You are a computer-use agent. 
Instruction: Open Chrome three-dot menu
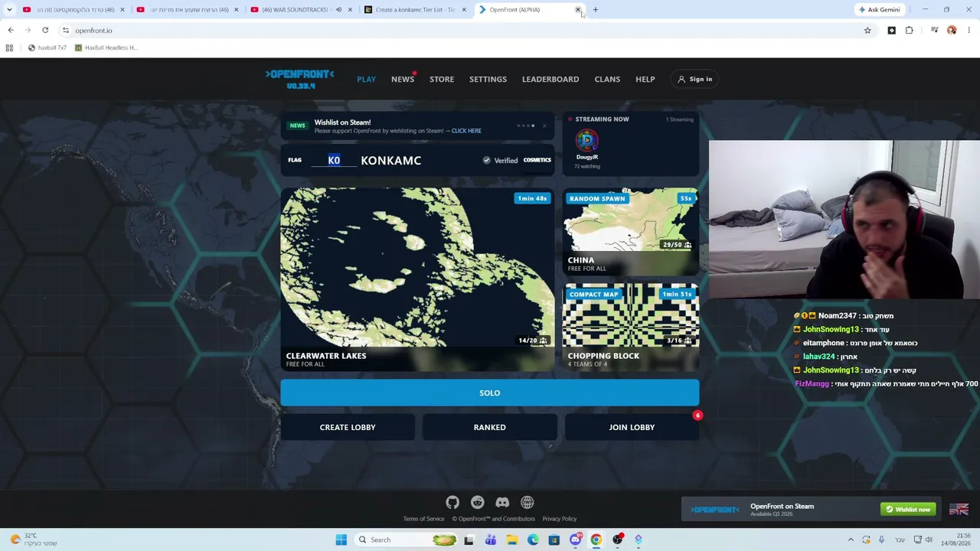coord(969,30)
